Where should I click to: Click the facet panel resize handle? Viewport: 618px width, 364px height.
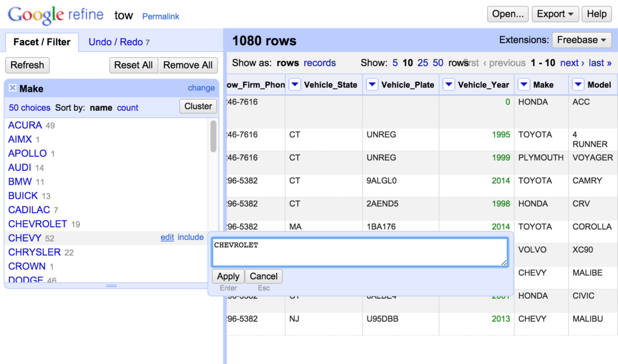tap(111, 286)
